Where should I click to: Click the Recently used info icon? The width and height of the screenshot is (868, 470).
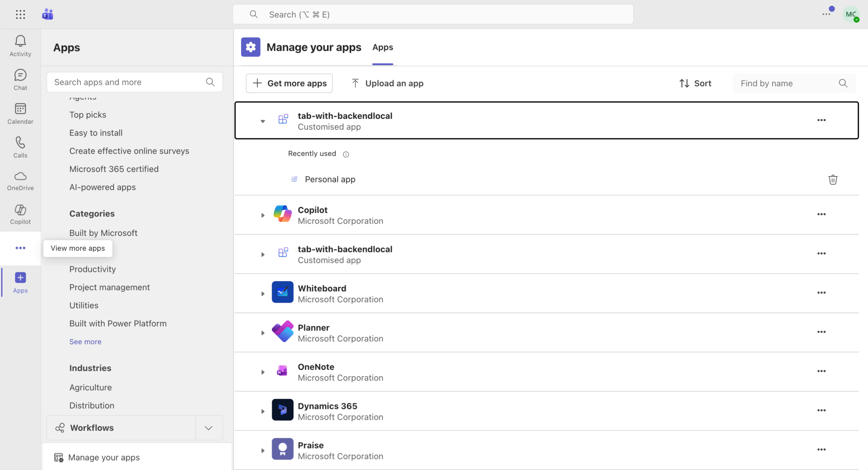point(346,154)
